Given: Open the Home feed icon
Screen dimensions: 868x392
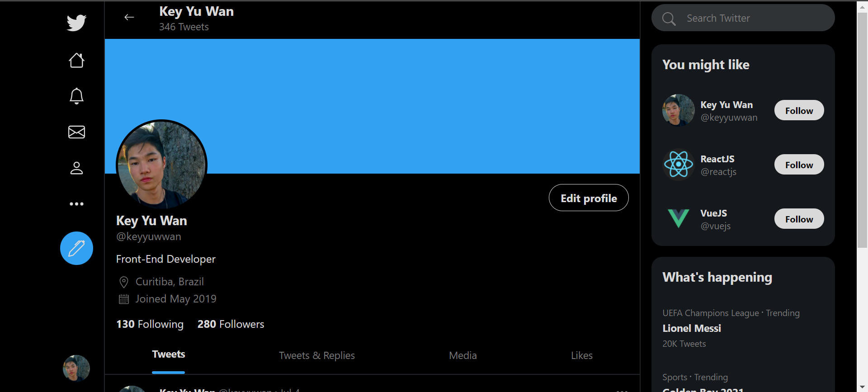Looking at the screenshot, I should (x=76, y=60).
